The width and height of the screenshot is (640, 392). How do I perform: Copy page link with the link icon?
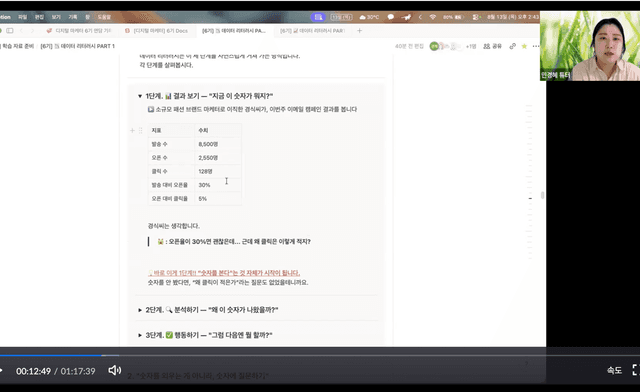coord(512,46)
